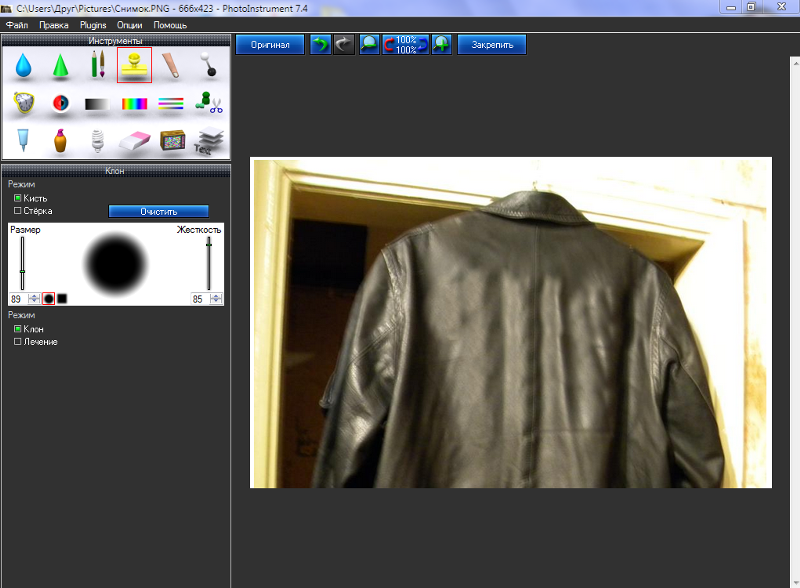Enable the Лечение mode checkbox

pos(18,342)
